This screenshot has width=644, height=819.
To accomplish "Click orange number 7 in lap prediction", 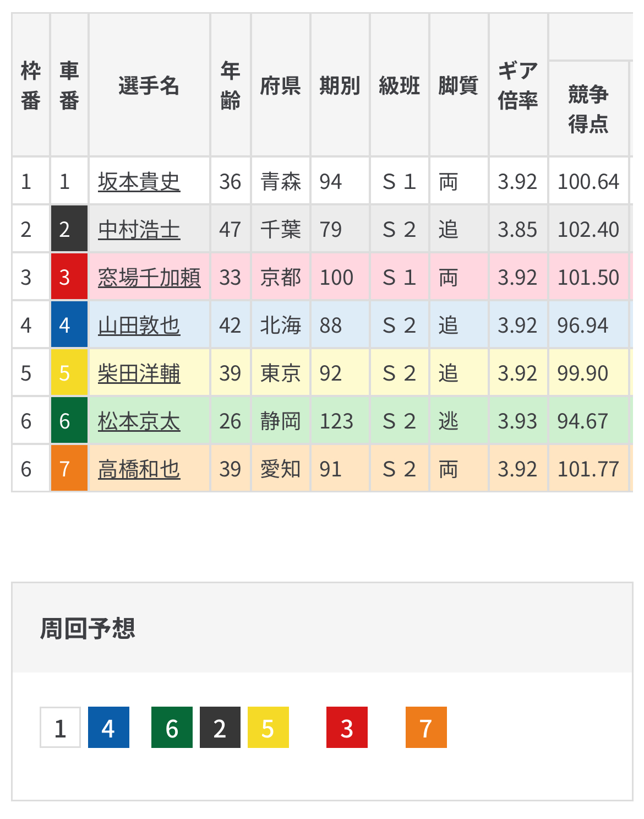I will point(426,727).
